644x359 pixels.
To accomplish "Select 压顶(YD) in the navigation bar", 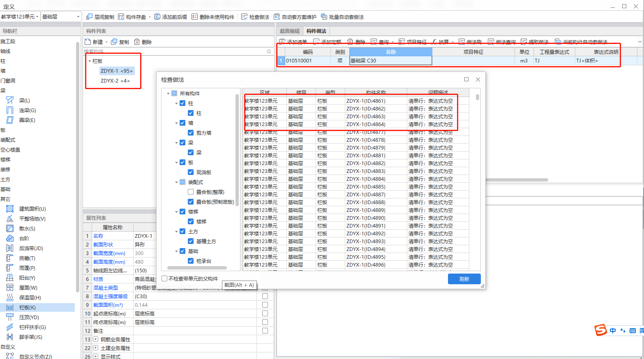I will click(29, 317).
